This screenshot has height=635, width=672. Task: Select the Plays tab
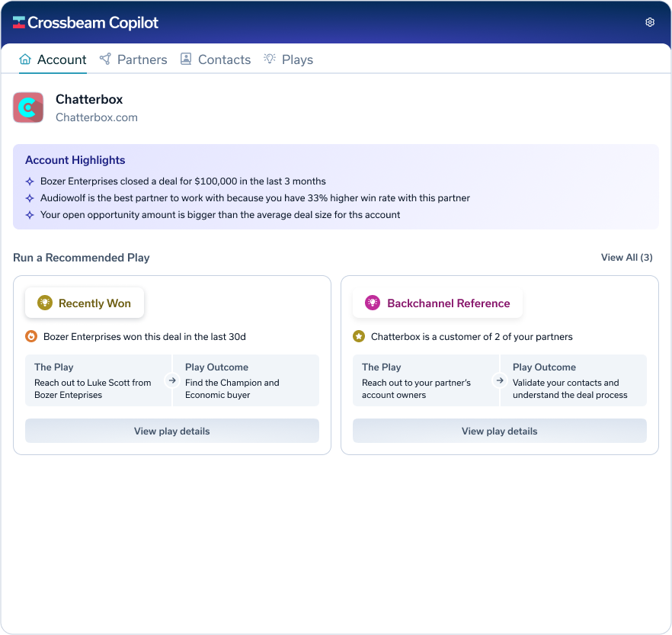[288, 59]
